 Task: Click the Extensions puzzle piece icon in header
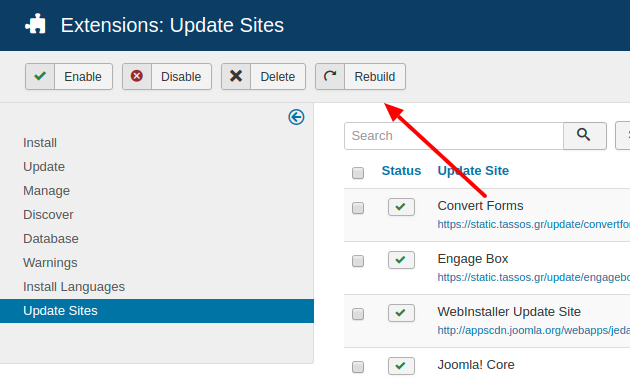pos(35,24)
